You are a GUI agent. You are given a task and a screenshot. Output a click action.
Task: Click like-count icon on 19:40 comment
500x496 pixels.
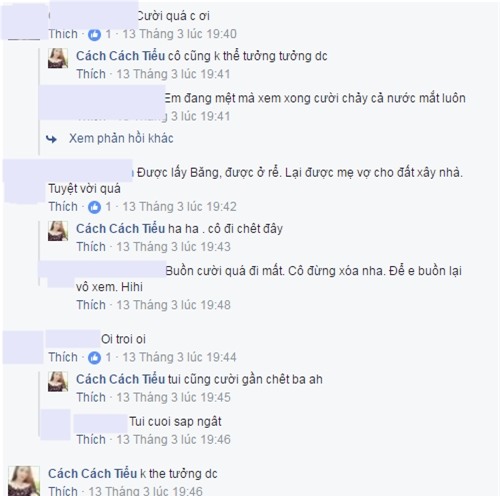click(x=94, y=35)
